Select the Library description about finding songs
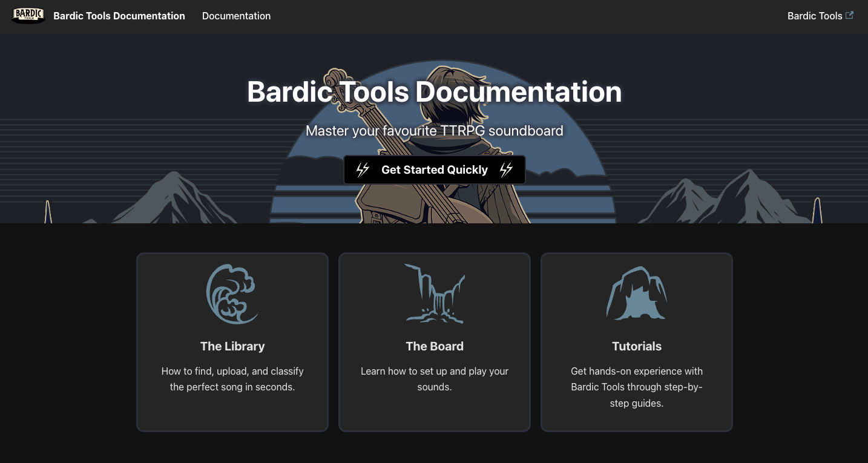The height and width of the screenshot is (463, 868). point(232,379)
